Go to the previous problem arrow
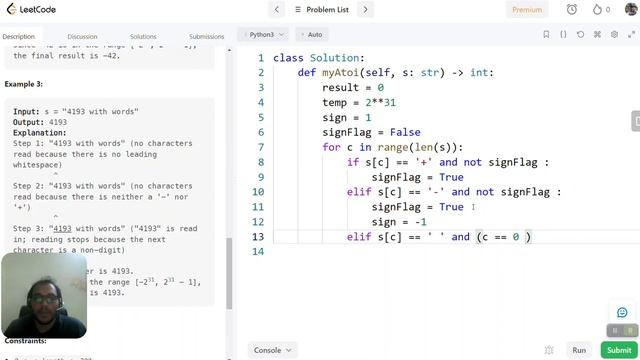 276,9
